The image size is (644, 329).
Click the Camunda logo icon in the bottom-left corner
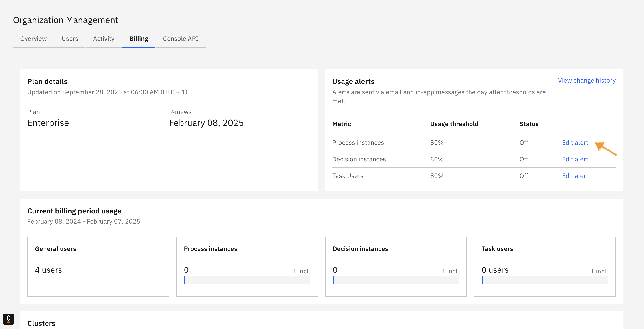click(9, 319)
